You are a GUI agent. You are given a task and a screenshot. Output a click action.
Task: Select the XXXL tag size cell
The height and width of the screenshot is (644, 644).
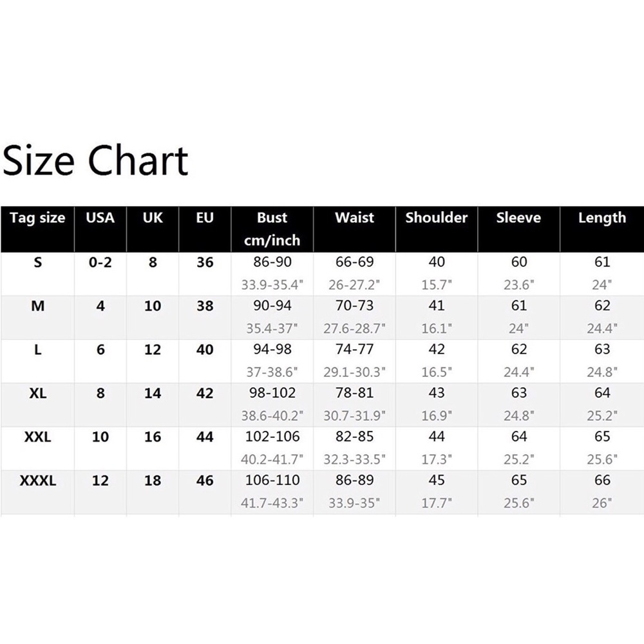pyautogui.click(x=38, y=480)
